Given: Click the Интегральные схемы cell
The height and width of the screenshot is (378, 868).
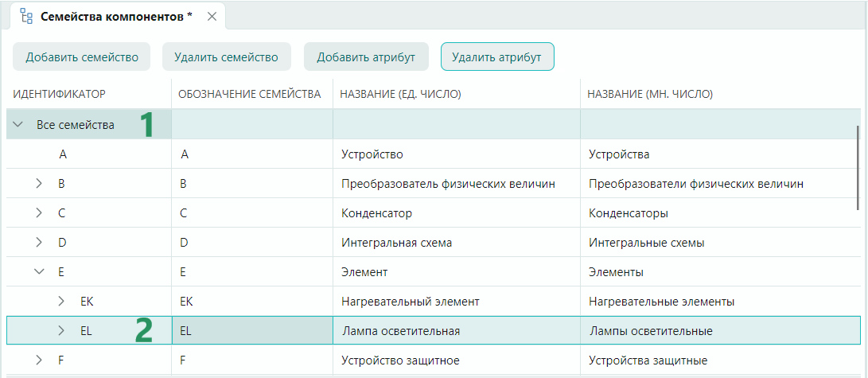Looking at the screenshot, I should pos(720,243).
